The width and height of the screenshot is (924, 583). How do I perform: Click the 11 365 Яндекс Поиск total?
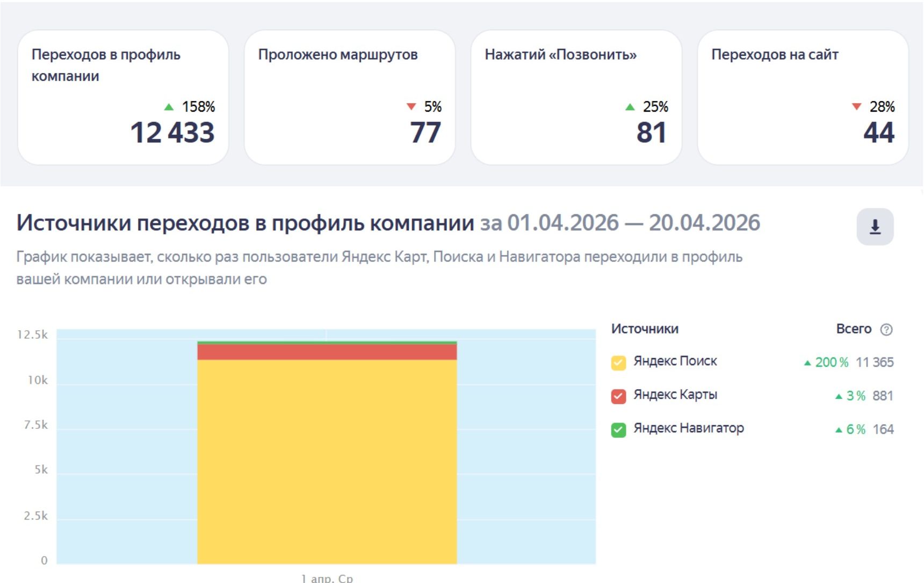coord(875,362)
